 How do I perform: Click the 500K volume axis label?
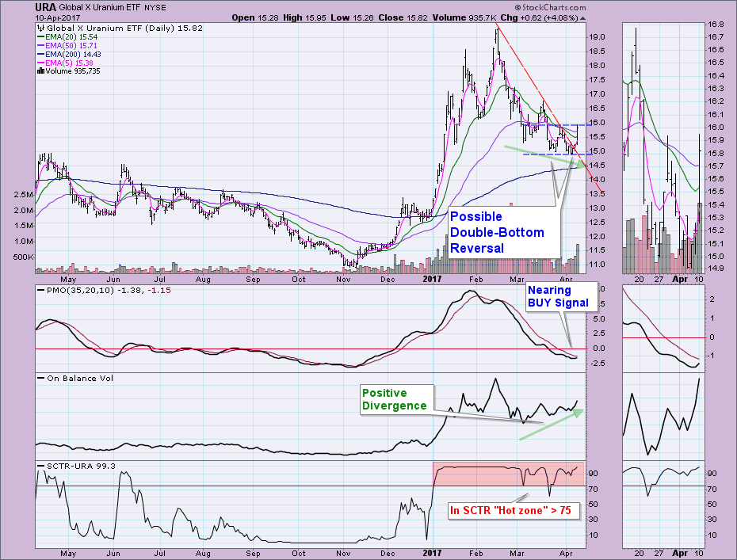pyautogui.click(x=24, y=257)
